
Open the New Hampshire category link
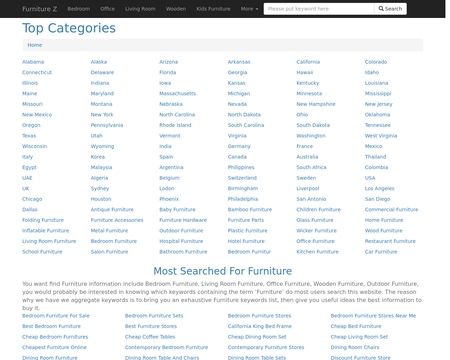(x=316, y=104)
